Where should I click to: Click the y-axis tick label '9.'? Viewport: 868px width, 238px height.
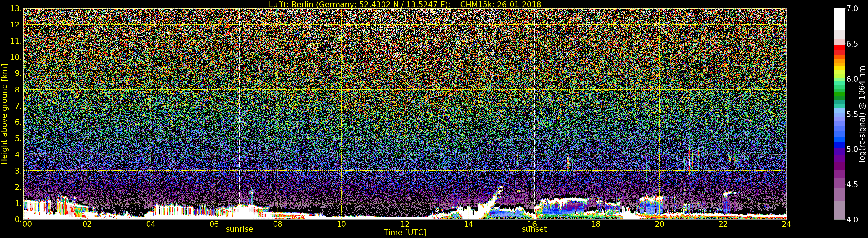pyautogui.click(x=18, y=73)
